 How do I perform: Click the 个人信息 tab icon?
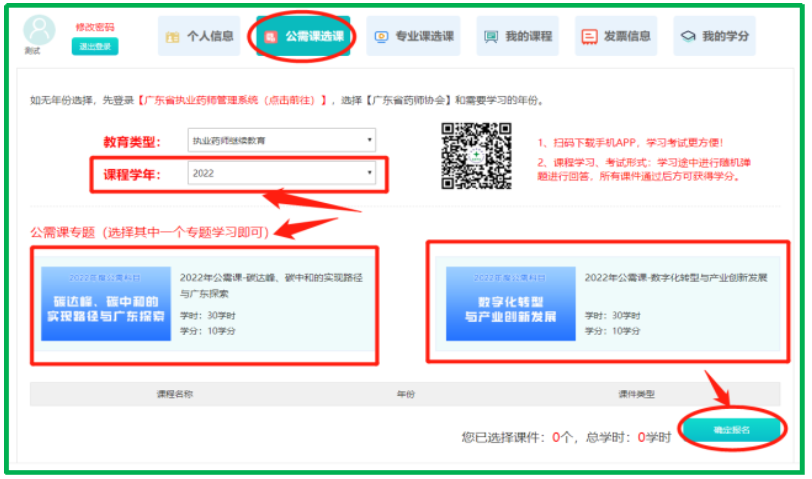coord(173,37)
